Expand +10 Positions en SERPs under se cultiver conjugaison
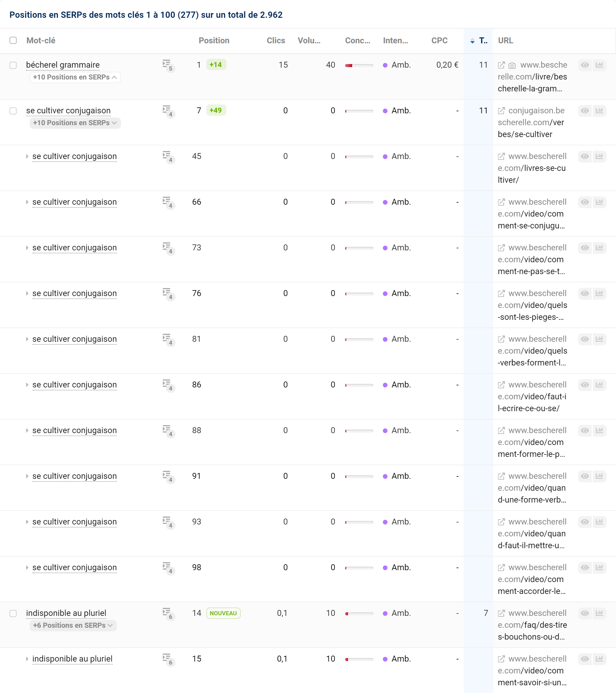Screen dimensions: 616x693 pyautogui.click(x=75, y=123)
